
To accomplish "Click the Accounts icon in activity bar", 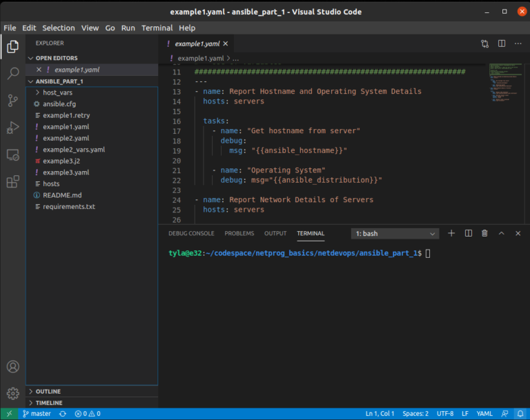I will coord(12,366).
